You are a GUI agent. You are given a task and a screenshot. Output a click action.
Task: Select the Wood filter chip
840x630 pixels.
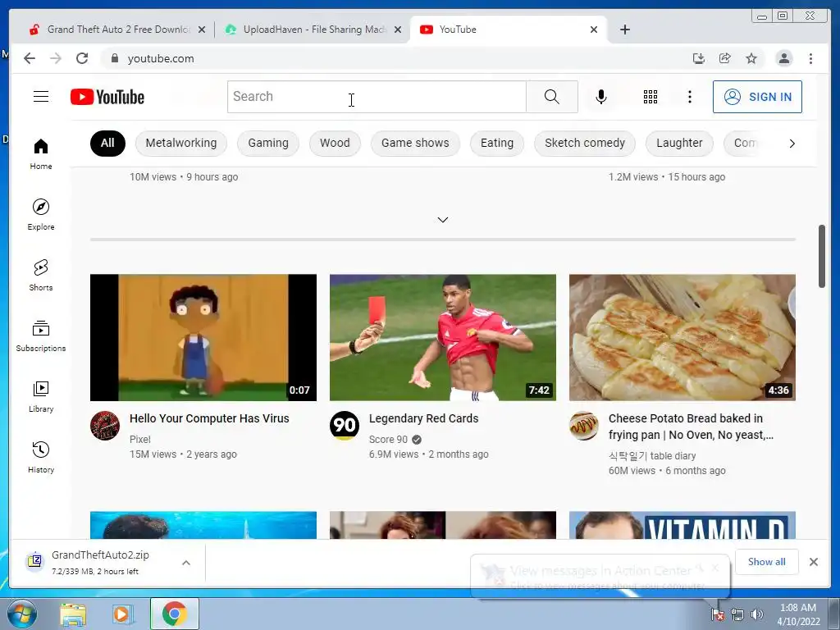(x=335, y=143)
